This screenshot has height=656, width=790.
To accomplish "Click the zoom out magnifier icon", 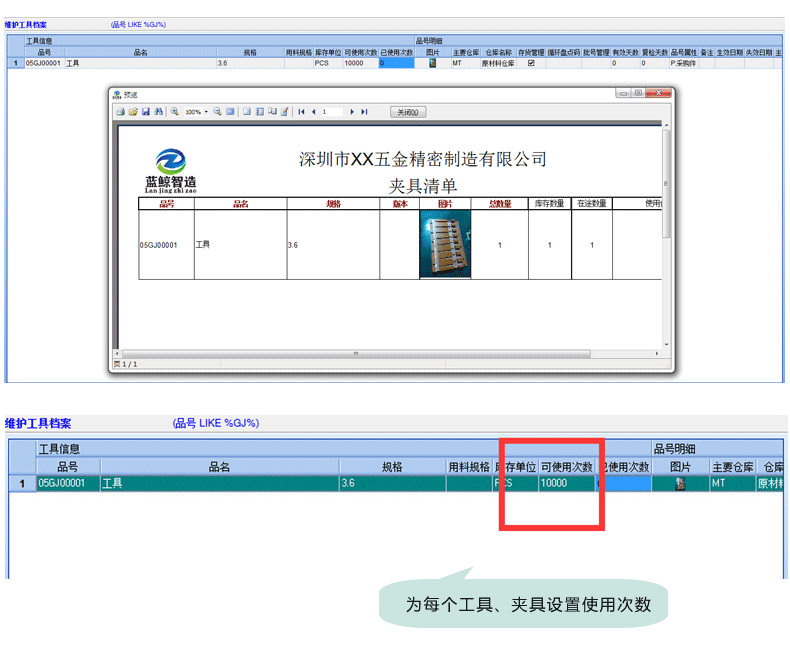I will pyautogui.click(x=217, y=112).
